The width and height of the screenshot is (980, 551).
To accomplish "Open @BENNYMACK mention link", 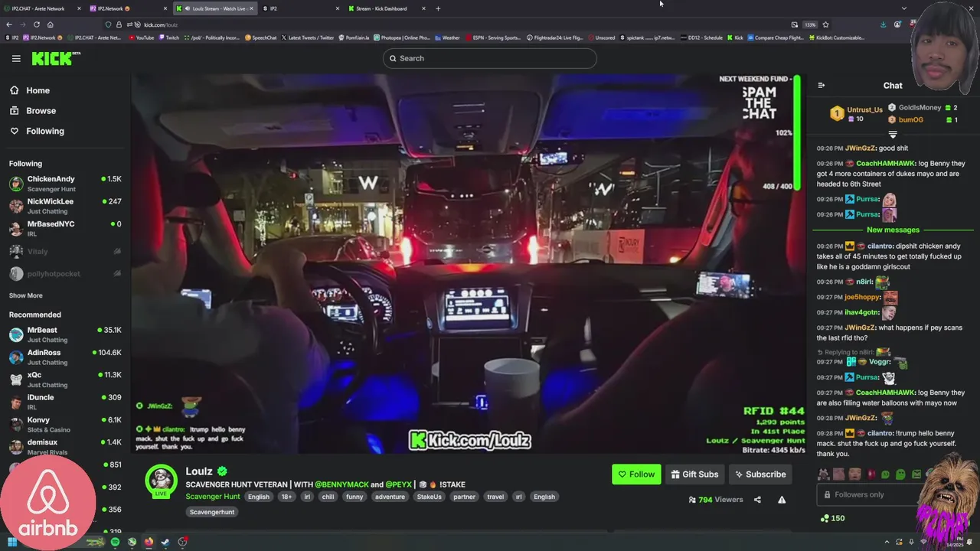I will point(341,484).
